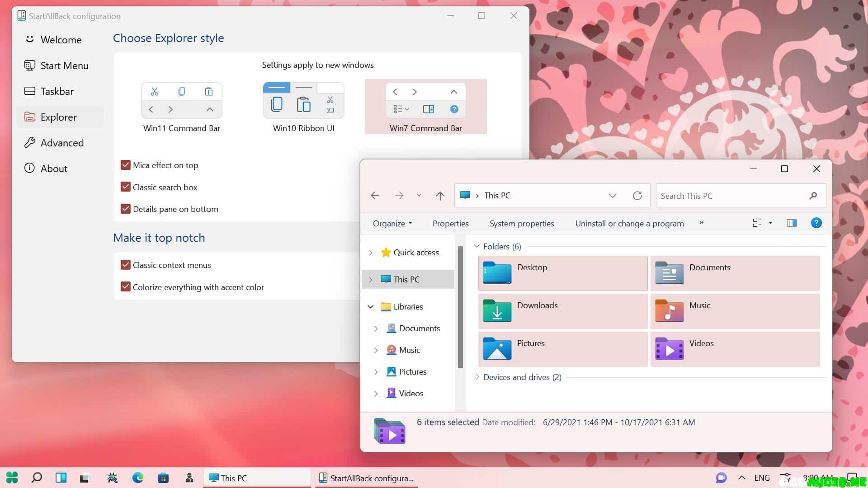Click the refresh icon in address bar

click(637, 196)
